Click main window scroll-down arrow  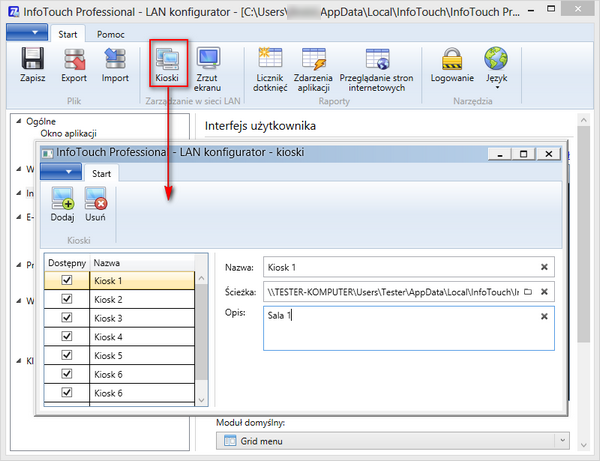tap(584, 445)
